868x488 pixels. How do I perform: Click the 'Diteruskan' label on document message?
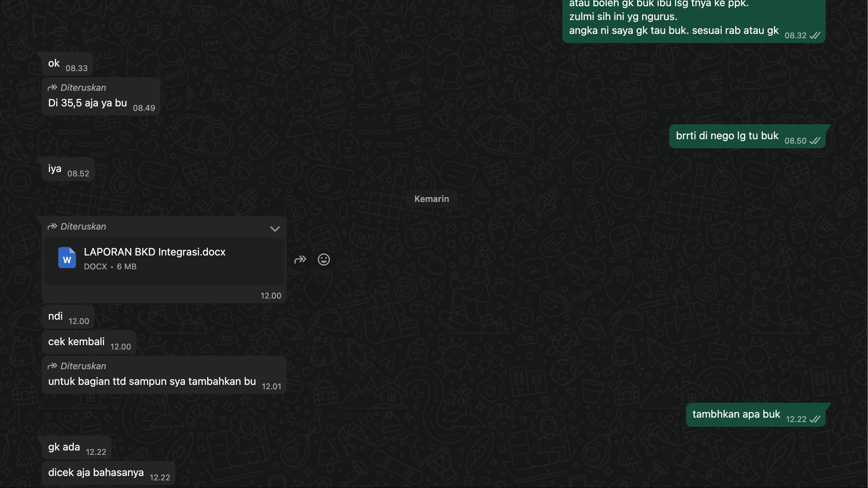point(83,226)
